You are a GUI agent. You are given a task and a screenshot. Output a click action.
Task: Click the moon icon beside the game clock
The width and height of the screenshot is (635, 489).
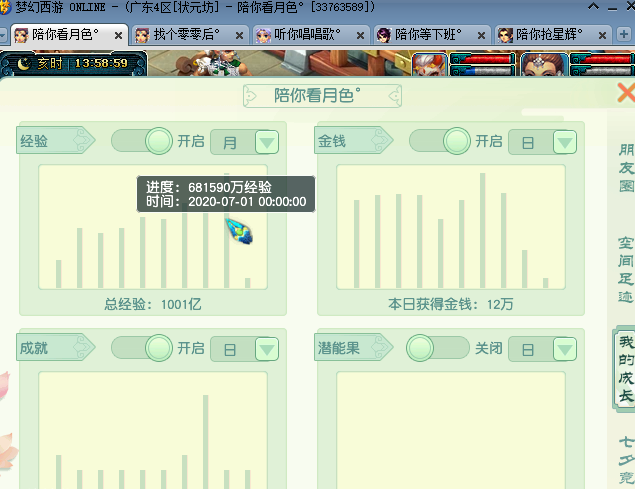coord(24,63)
